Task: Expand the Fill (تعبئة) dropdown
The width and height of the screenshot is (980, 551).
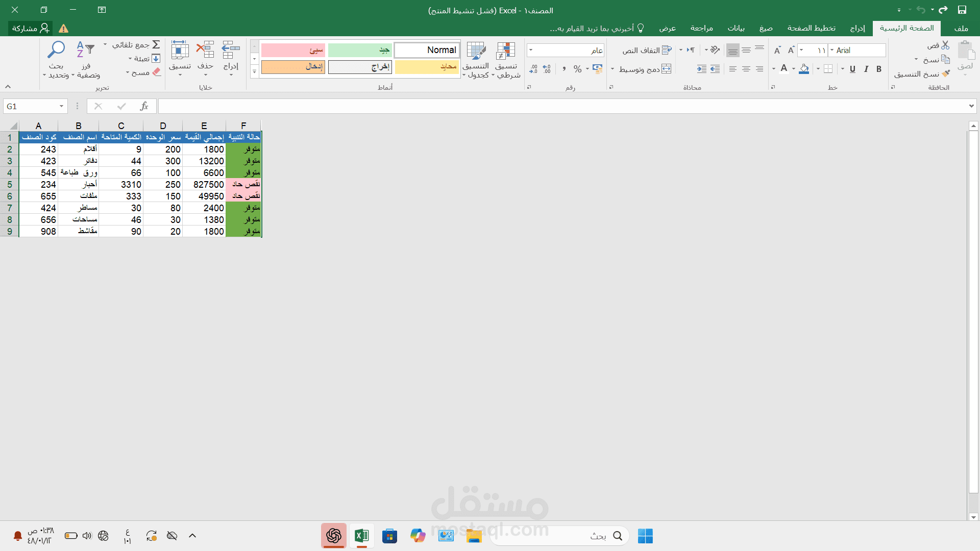Action: (130, 59)
